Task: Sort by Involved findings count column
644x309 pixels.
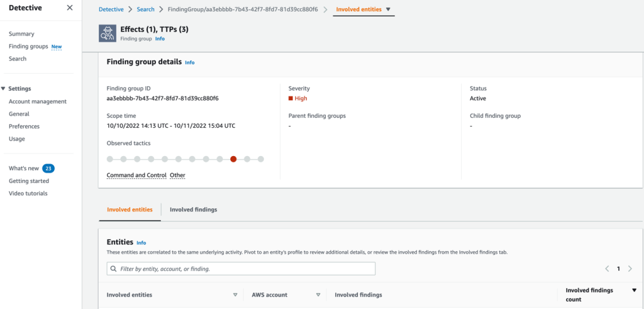Action: coord(634,290)
